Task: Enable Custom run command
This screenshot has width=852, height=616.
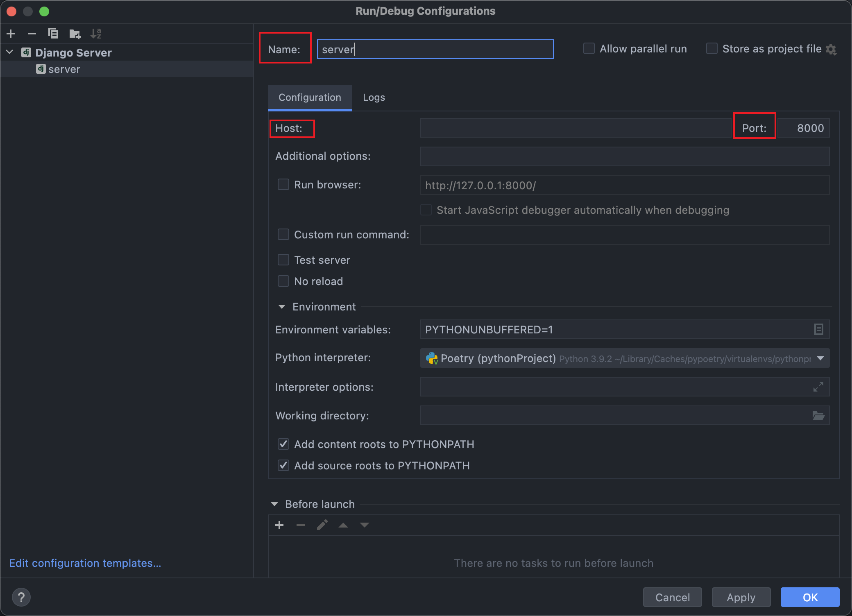Action: [283, 234]
